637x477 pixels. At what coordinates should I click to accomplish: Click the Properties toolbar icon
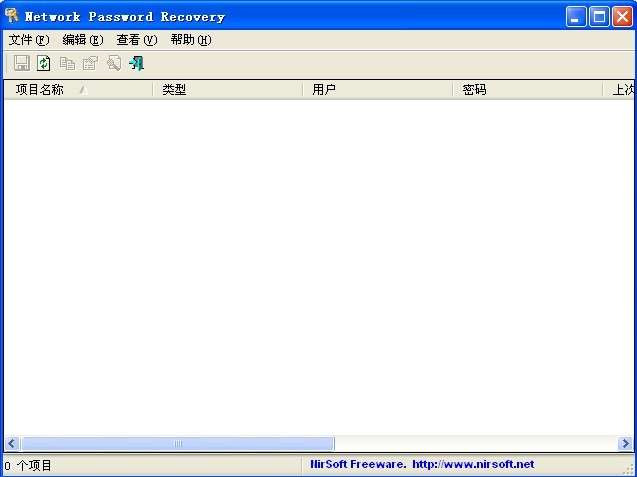[x=90, y=63]
